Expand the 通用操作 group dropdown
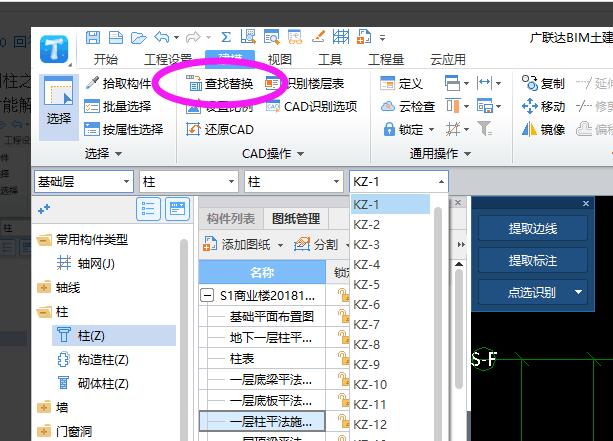 467,154
